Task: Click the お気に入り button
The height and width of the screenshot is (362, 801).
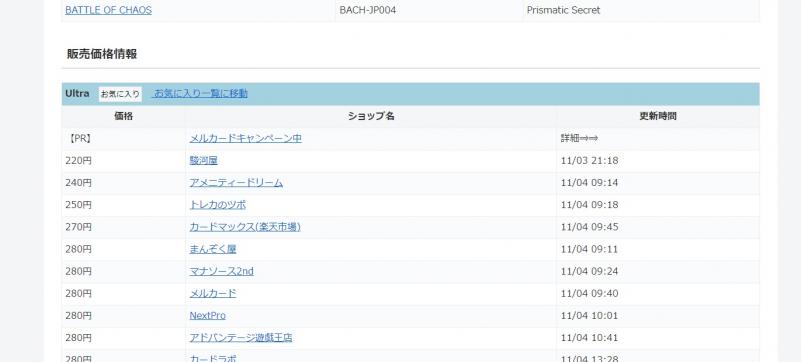Action: [120, 94]
